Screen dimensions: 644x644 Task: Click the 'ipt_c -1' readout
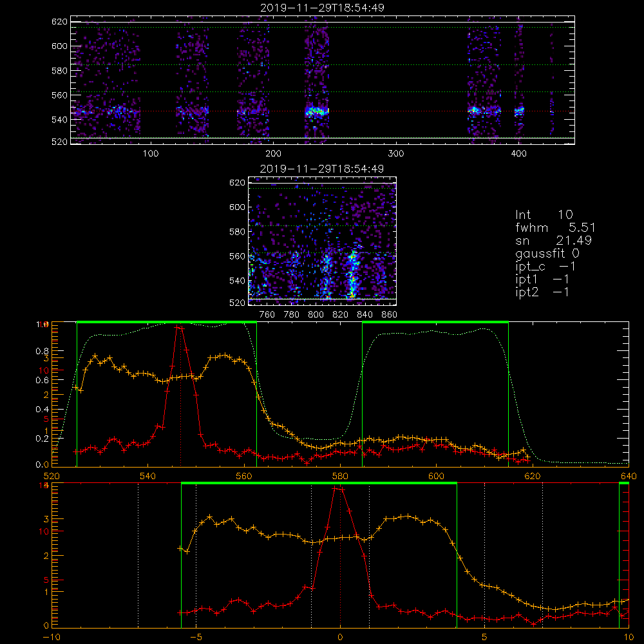click(545, 267)
